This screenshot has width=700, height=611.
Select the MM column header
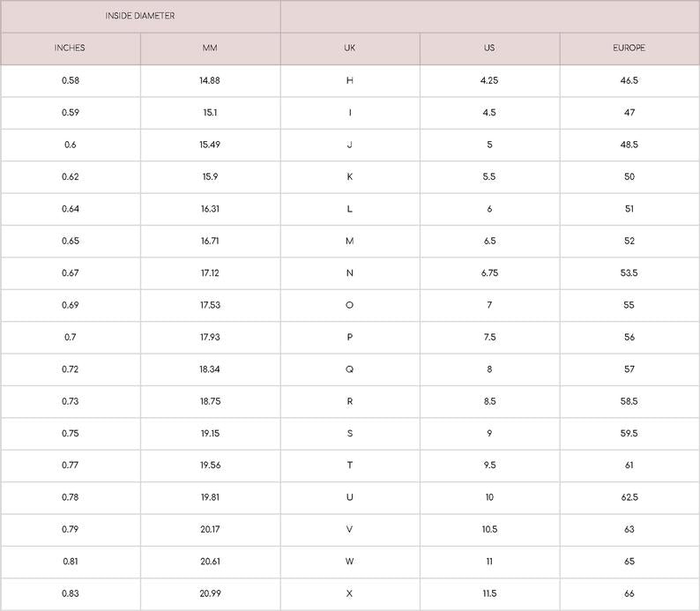210,48
